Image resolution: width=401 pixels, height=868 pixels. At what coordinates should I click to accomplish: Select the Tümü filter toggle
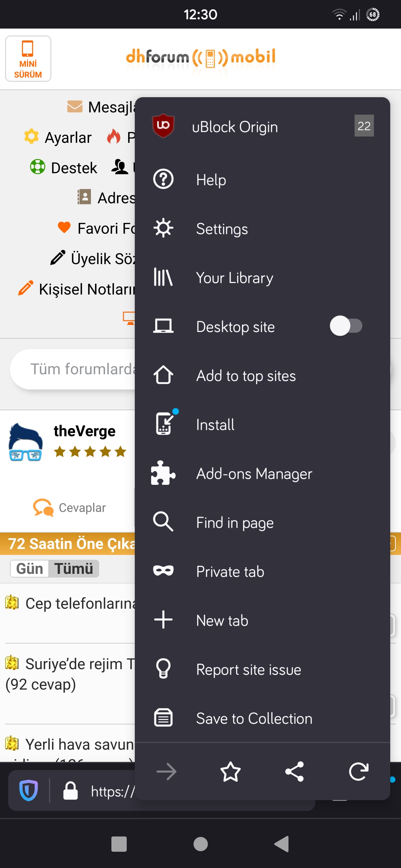coord(74,569)
